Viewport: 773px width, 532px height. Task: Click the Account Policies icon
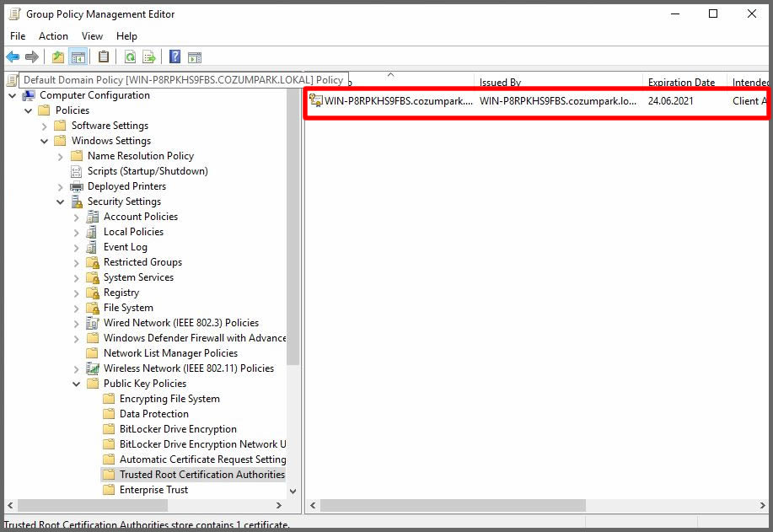[x=92, y=217]
